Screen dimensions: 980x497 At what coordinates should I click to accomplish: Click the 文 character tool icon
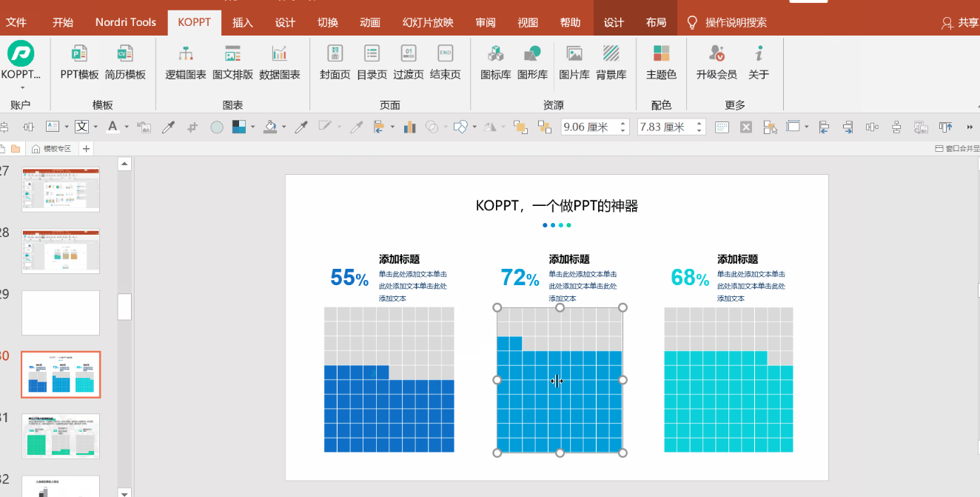coord(81,127)
